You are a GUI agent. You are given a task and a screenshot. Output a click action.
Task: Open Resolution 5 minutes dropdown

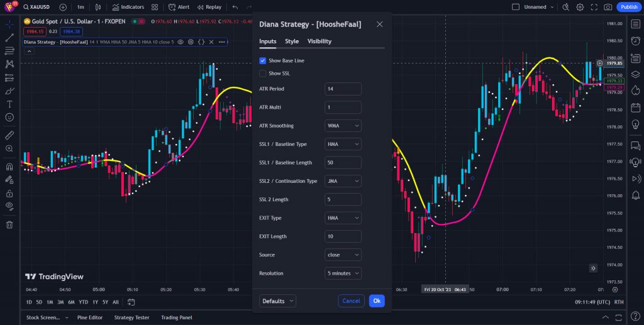(343, 273)
